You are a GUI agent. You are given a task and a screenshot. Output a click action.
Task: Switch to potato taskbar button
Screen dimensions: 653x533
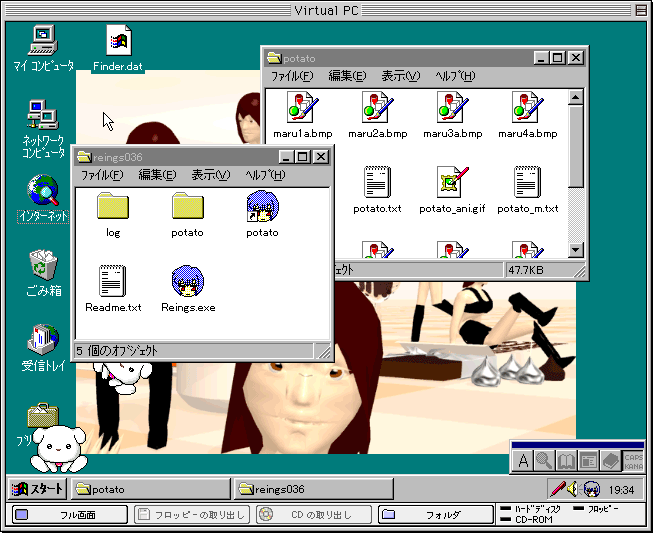point(150,489)
